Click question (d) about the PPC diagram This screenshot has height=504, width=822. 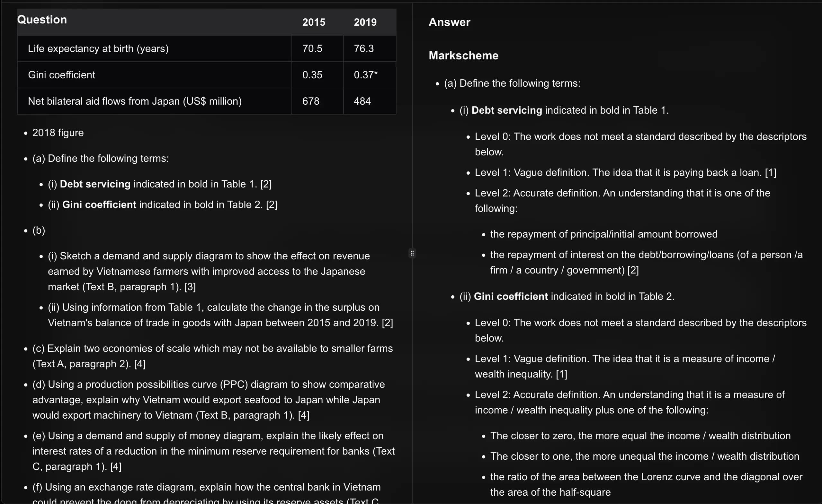[x=208, y=400]
